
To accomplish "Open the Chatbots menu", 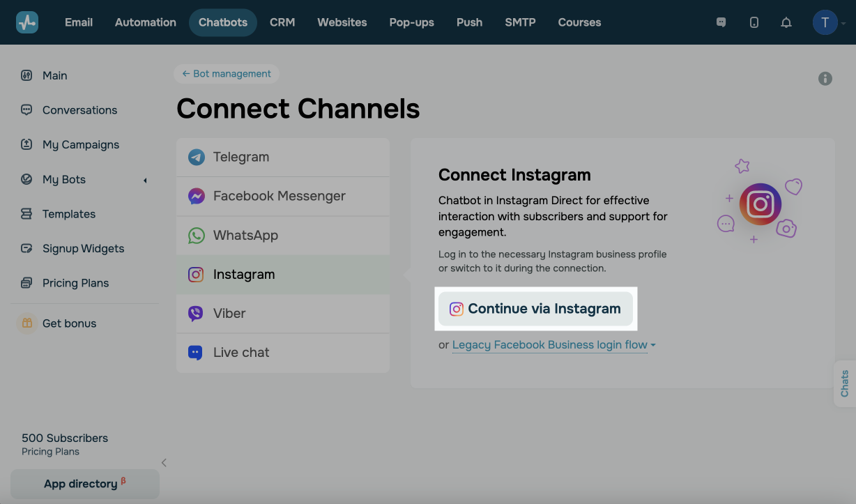I will pyautogui.click(x=223, y=22).
